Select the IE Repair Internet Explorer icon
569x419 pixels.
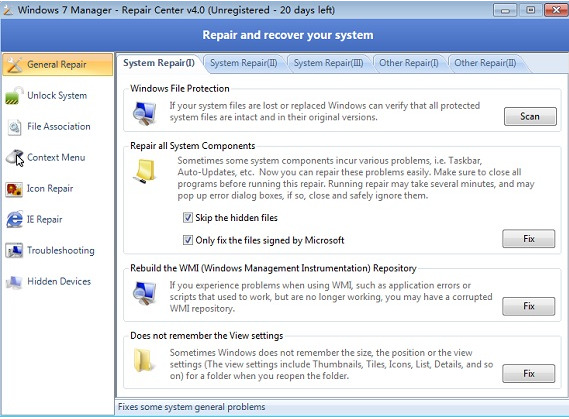pyautogui.click(x=15, y=219)
